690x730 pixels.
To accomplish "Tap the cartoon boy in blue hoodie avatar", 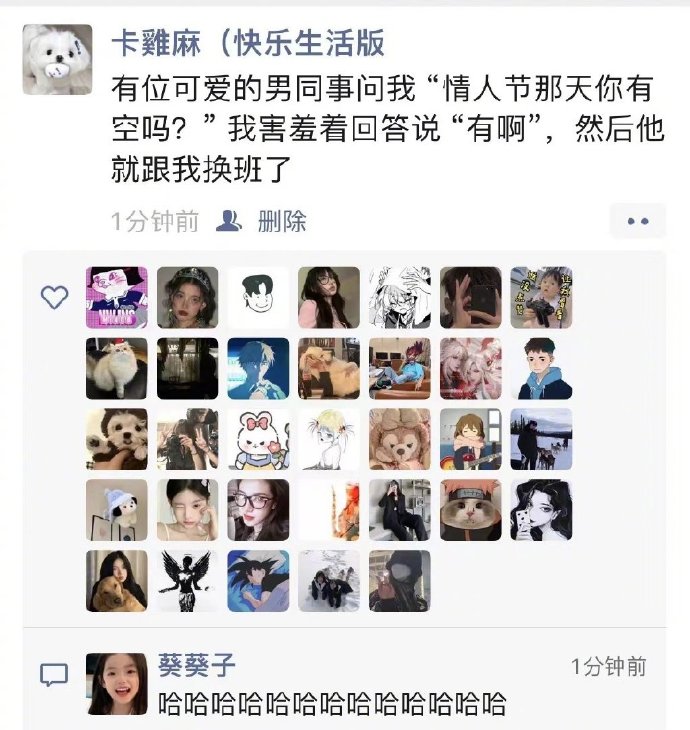I will 541,368.
